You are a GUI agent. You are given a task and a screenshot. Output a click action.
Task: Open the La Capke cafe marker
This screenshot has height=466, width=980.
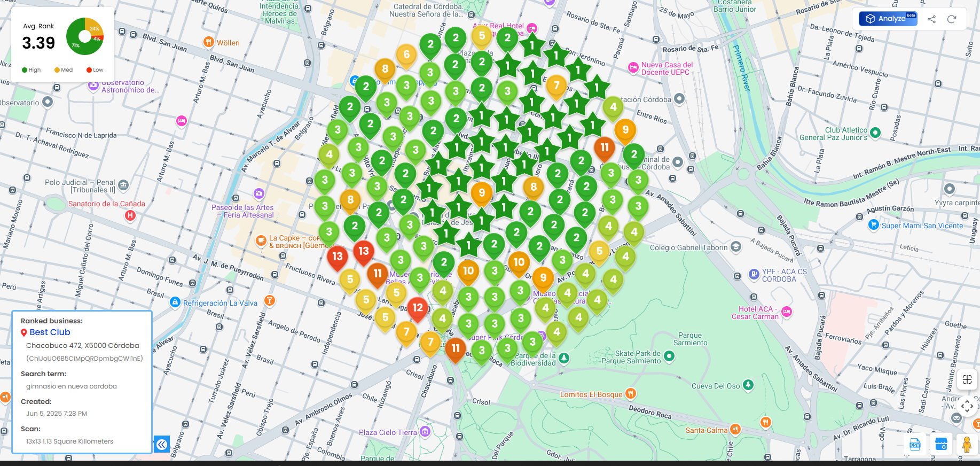point(261,241)
